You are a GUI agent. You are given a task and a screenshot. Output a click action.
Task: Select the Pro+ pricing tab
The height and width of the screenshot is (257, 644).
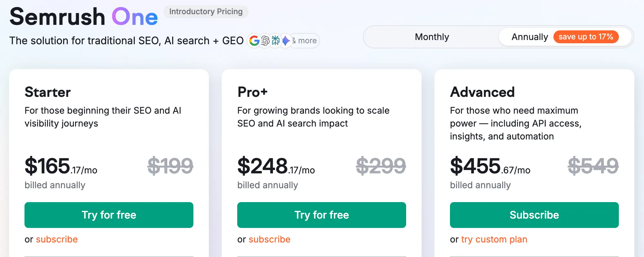point(252,92)
